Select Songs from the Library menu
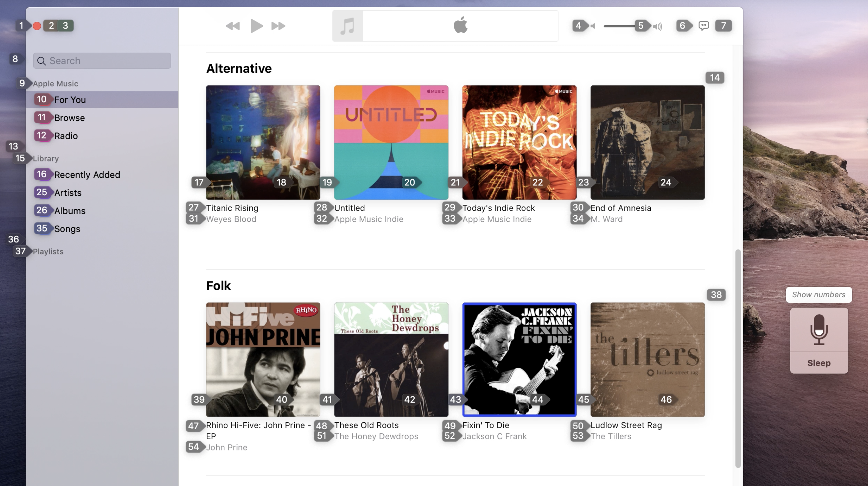Image resolution: width=868 pixels, height=486 pixels. point(67,229)
